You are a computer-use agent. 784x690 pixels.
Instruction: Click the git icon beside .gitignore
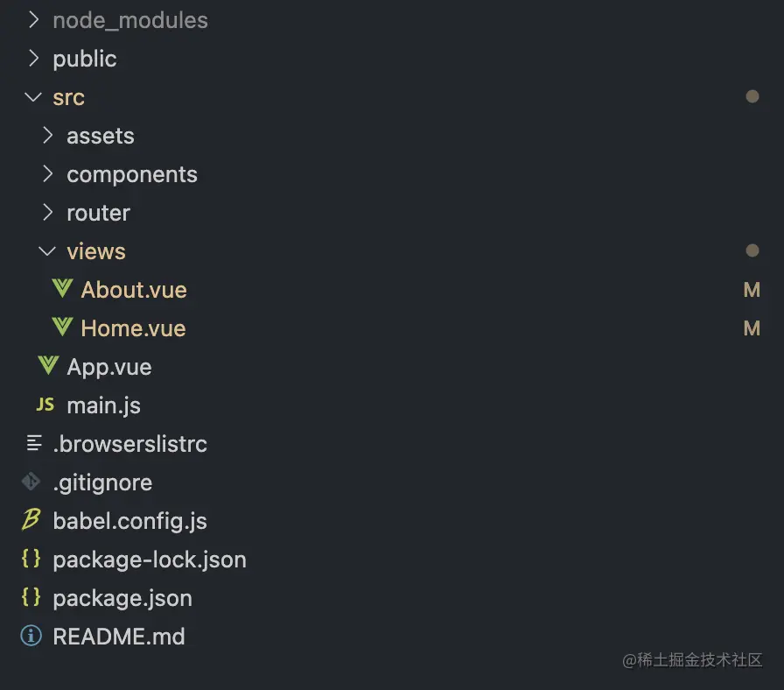coord(31,482)
